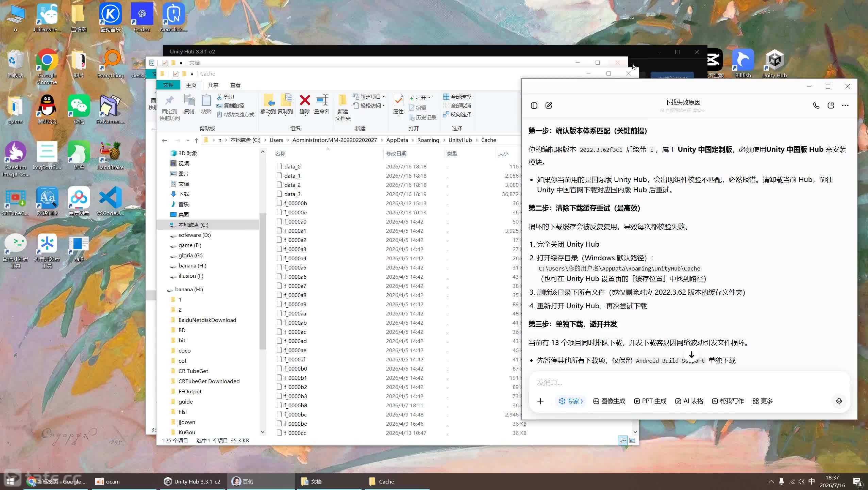Click UnityHub in the address breadcrumb
This screenshot has height=490, width=868.
pyautogui.click(x=460, y=140)
